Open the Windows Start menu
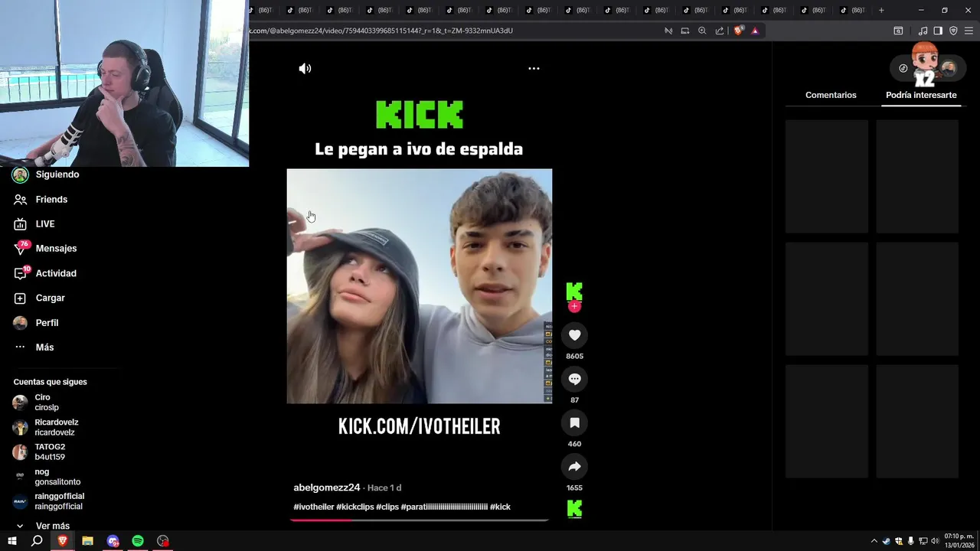This screenshot has height=551, width=980. click(x=12, y=541)
